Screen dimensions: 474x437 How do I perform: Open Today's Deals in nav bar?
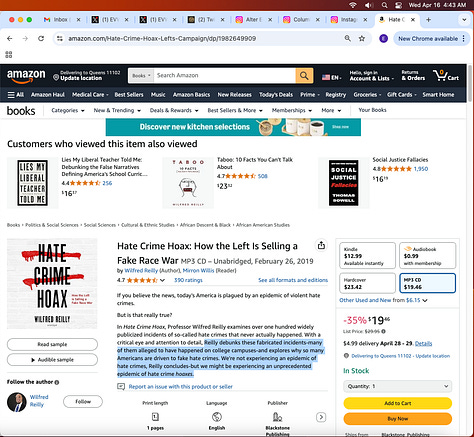[276, 95]
